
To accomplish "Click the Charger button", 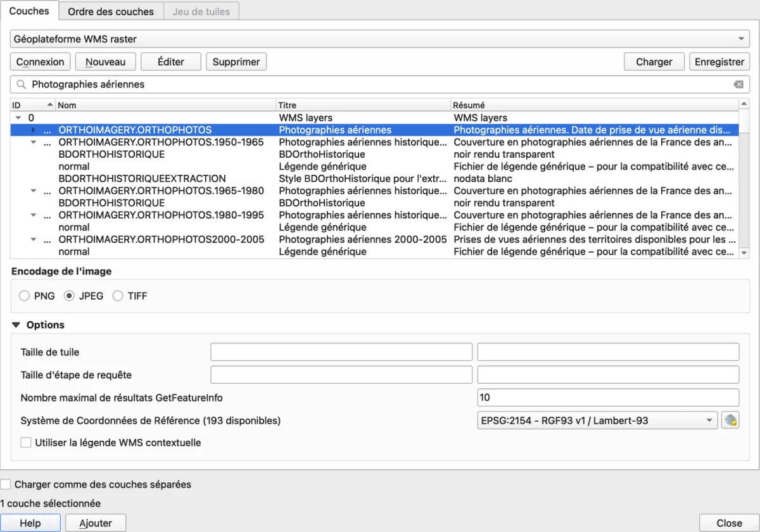I will tap(654, 61).
